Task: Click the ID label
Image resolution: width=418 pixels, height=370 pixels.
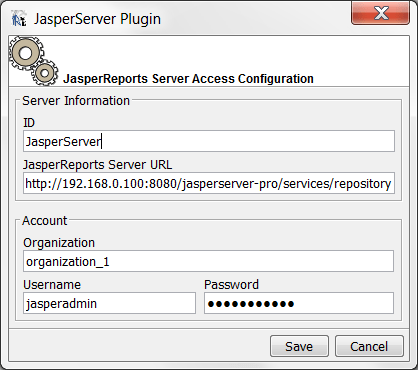Action: point(29,123)
